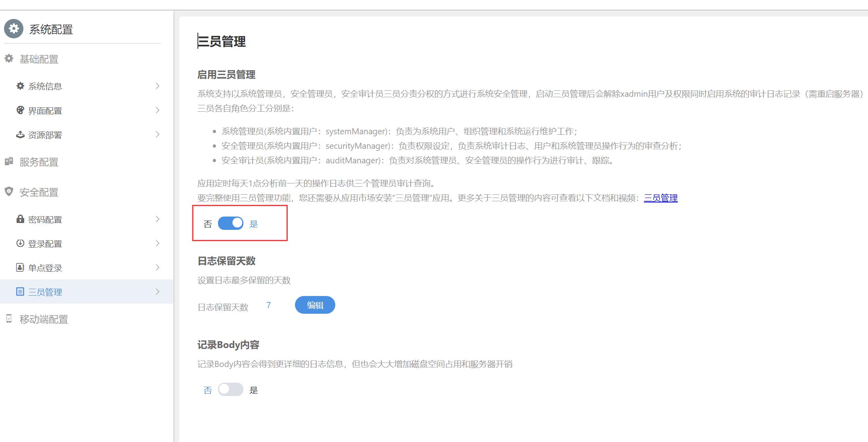
Task: Open the 服务配置 menu section
Action: point(39,162)
